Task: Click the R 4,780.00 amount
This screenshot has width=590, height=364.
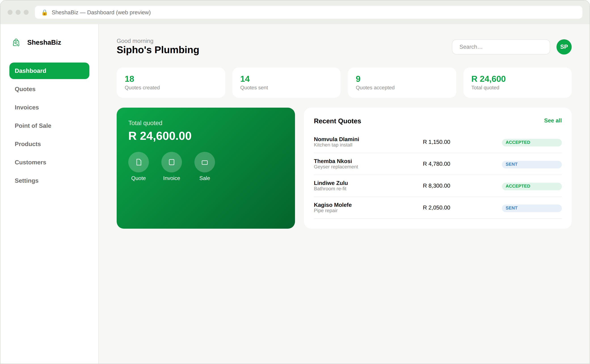Action: point(436,164)
